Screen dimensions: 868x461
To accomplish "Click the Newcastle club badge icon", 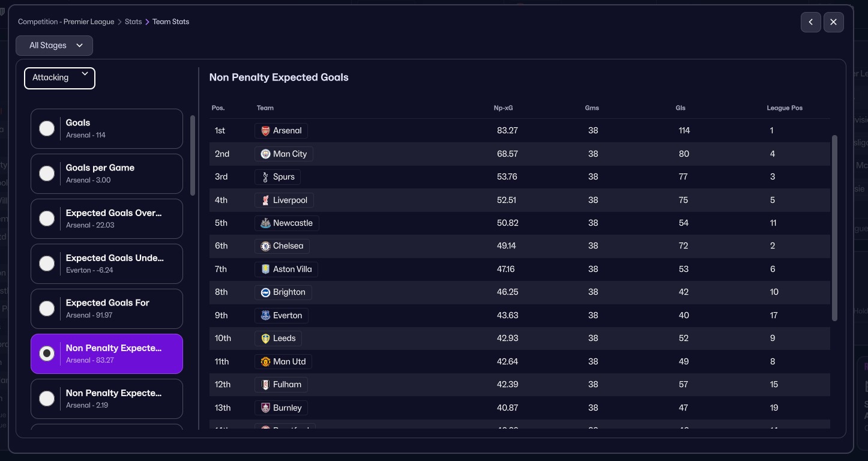I will pos(265,223).
